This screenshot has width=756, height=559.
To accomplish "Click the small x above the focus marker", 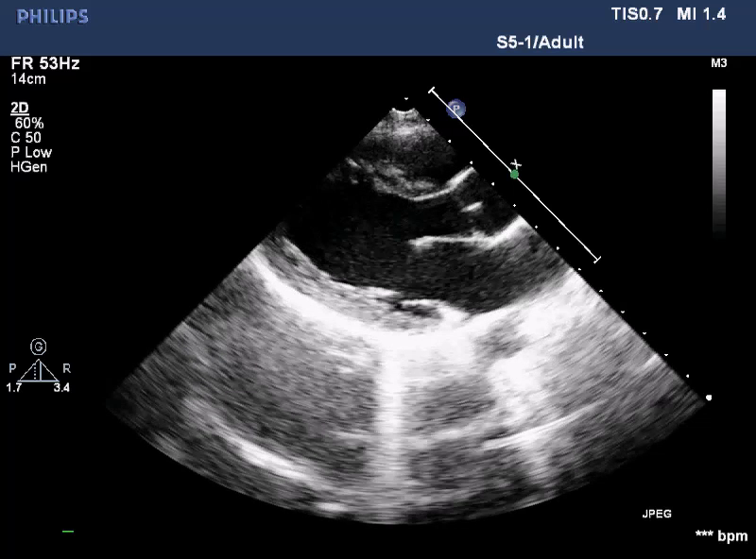I will (x=516, y=162).
